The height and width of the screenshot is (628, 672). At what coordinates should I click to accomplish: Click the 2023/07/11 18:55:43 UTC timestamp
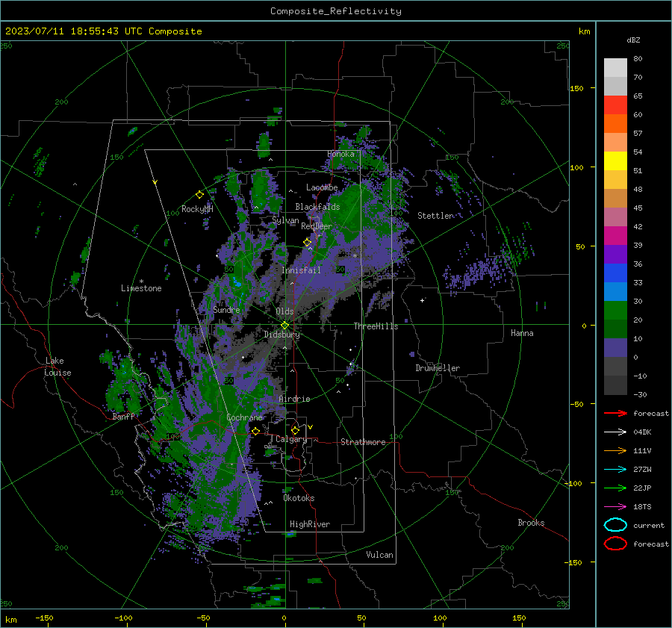click(x=74, y=31)
